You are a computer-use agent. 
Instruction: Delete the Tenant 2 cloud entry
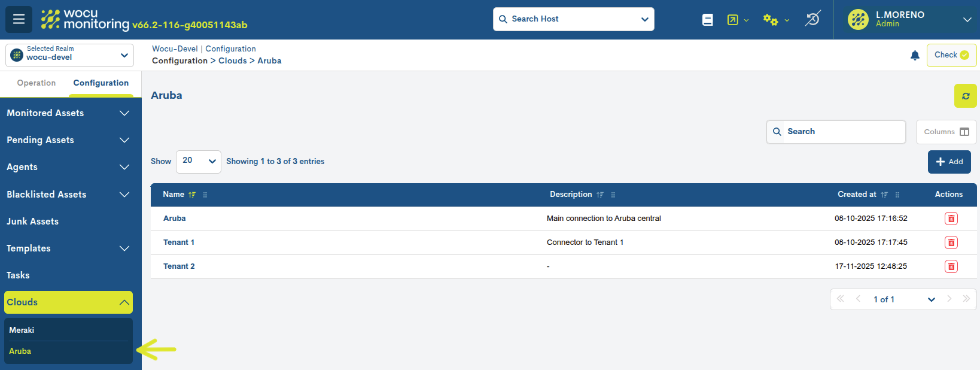click(x=951, y=266)
